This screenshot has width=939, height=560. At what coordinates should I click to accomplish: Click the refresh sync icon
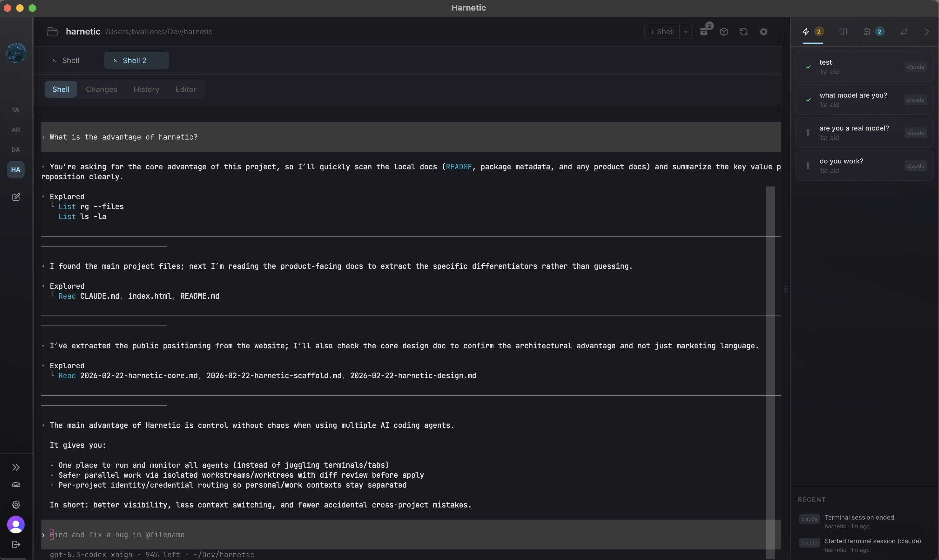(743, 32)
